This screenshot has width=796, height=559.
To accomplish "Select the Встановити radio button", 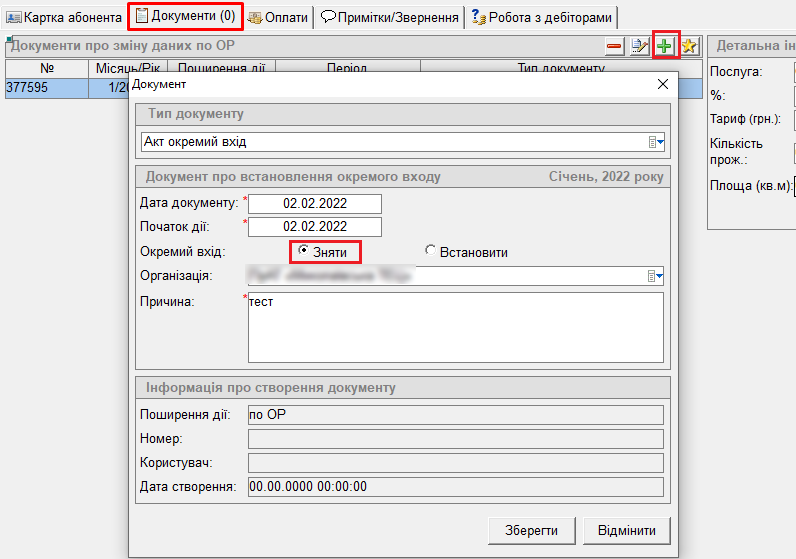I will 431,252.
